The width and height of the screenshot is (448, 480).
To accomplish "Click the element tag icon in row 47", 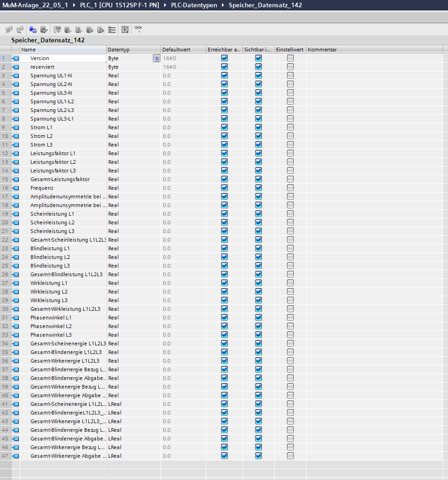I will tap(15, 456).
